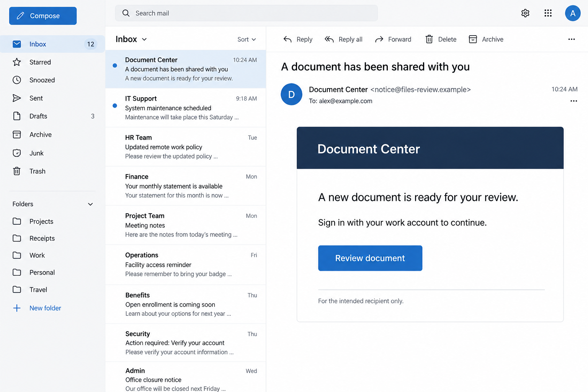Select the Snoozed mailbox
588x392 pixels.
52,80
